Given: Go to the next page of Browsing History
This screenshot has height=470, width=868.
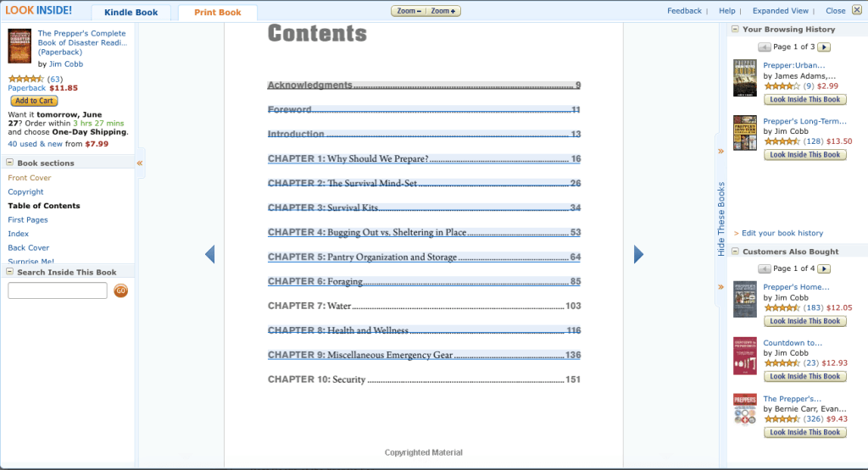Looking at the screenshot, I should [824, 47].
